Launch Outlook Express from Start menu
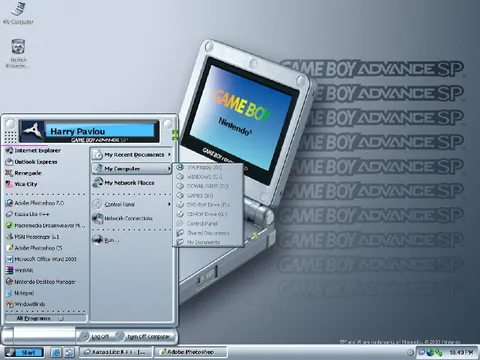 coord(32,162)
